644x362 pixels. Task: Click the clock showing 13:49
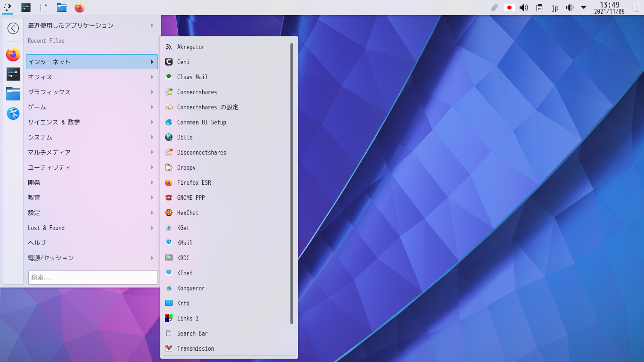click(x=609, y=8)
